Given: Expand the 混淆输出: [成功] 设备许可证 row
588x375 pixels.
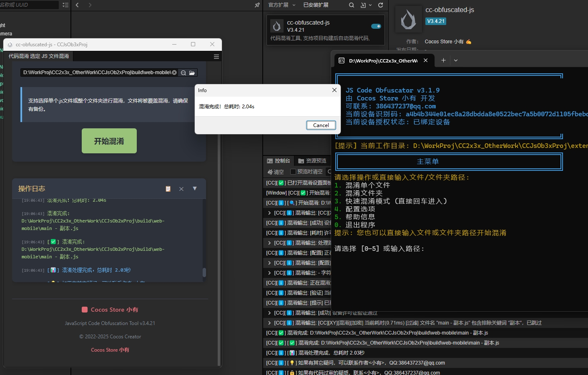Looking at the screenshot, I should (269, 313).
